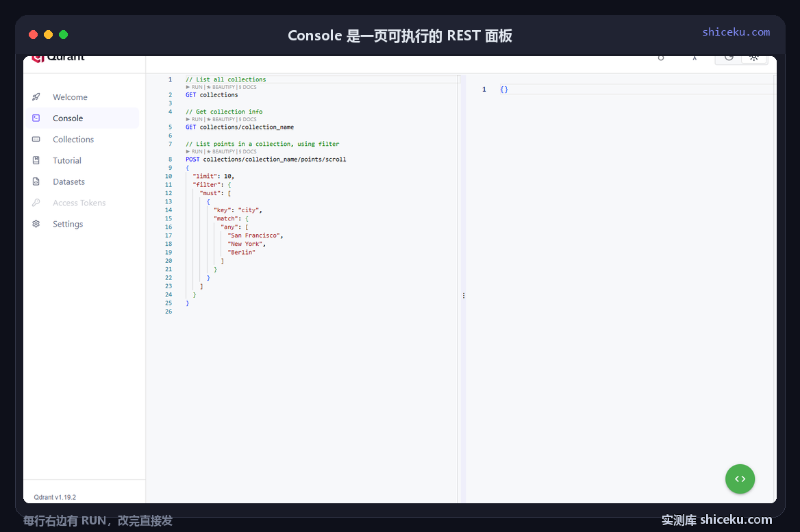Click the "GET collections/collection_name" line
The width and height of the screenshot is (800, 532).
pyautogui.click(x=240, y=127)
